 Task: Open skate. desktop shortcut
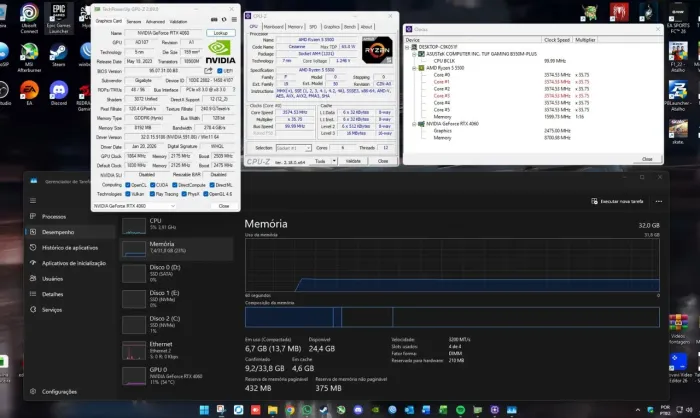click(678, 131)
